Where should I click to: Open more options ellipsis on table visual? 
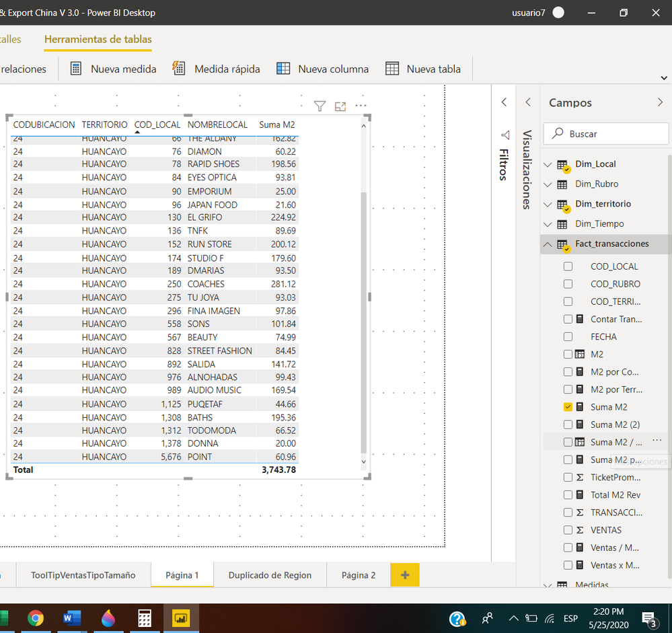tap(361, 106)
